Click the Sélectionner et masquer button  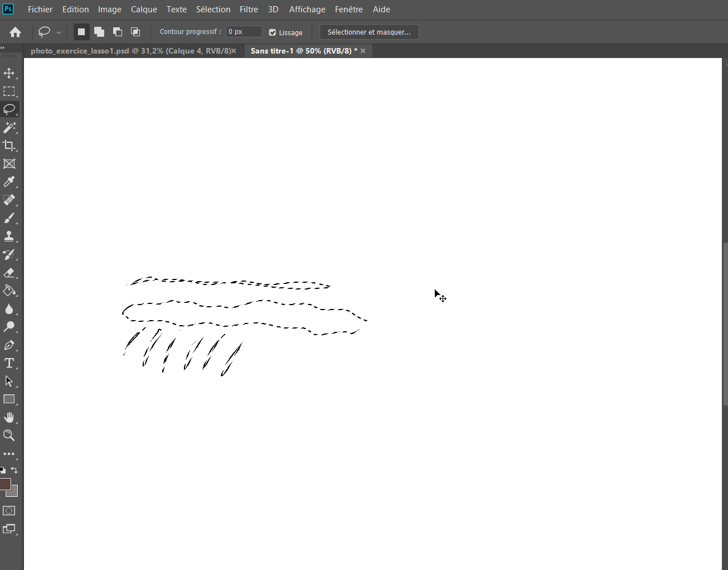[x=368, y=32]
